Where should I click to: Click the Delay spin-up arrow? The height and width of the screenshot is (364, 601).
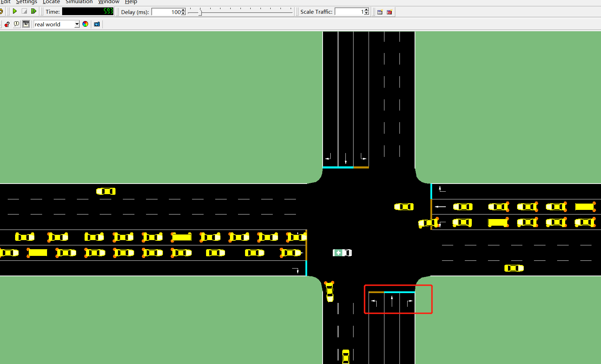click(x=183, y=10)
